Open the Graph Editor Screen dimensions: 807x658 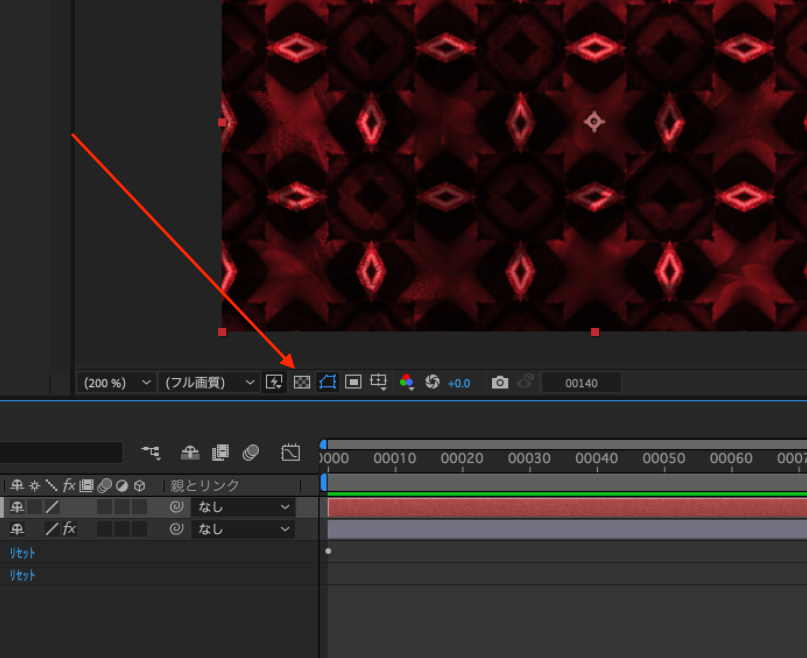(x=291, y=453)
